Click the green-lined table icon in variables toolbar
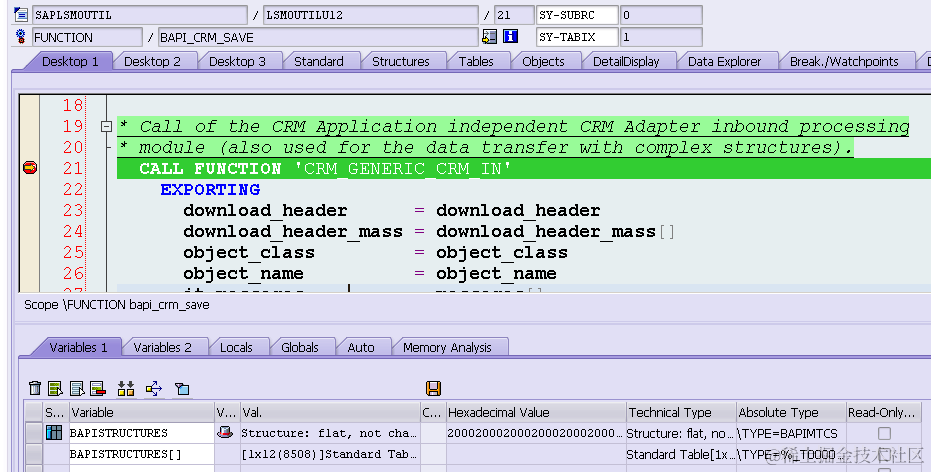 (55, 388)
